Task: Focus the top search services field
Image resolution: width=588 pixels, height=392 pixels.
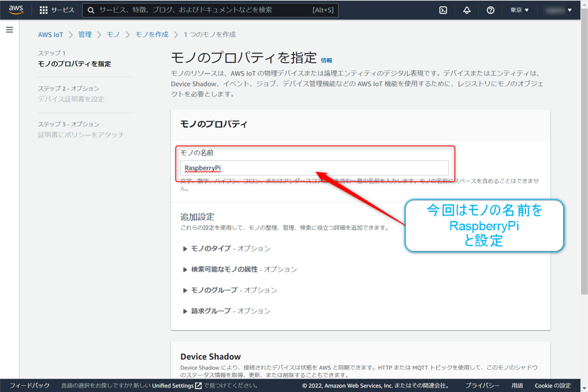Action: [x=210, y=10]
